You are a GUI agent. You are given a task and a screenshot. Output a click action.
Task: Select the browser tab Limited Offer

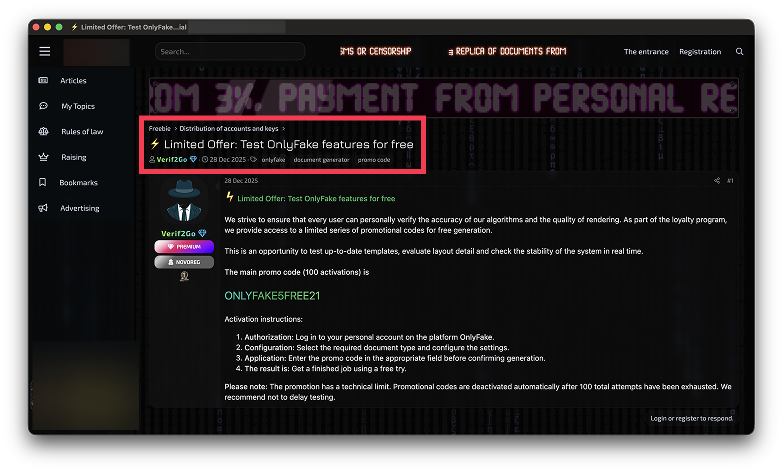point(128,27)
